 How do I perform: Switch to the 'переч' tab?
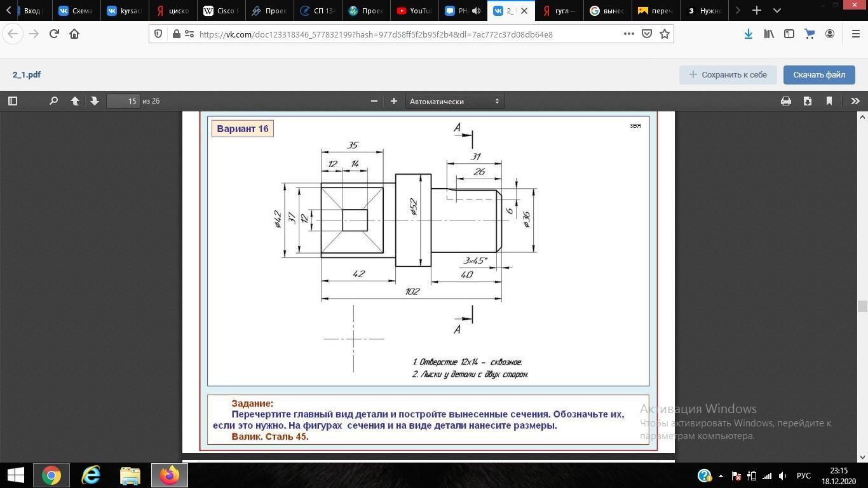[656, 11]
